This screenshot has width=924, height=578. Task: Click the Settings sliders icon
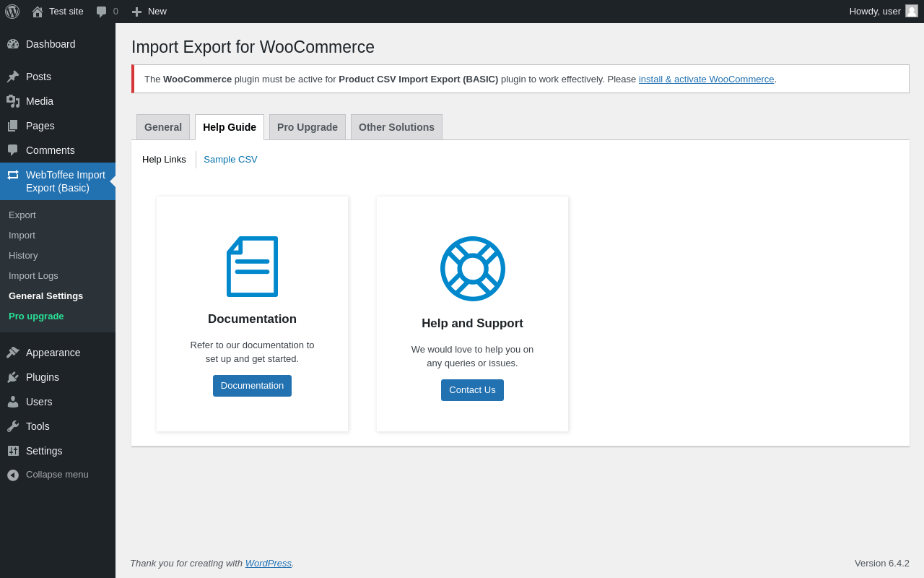point(13,451)
